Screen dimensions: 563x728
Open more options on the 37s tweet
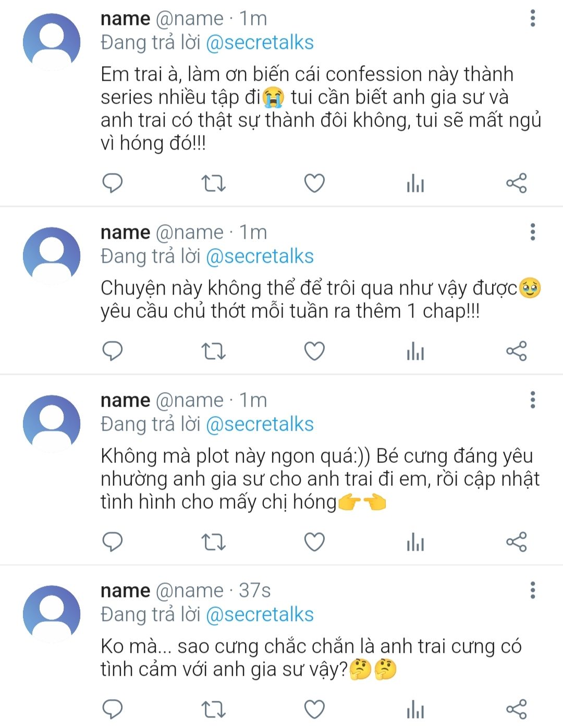click(x=532, y=590)
